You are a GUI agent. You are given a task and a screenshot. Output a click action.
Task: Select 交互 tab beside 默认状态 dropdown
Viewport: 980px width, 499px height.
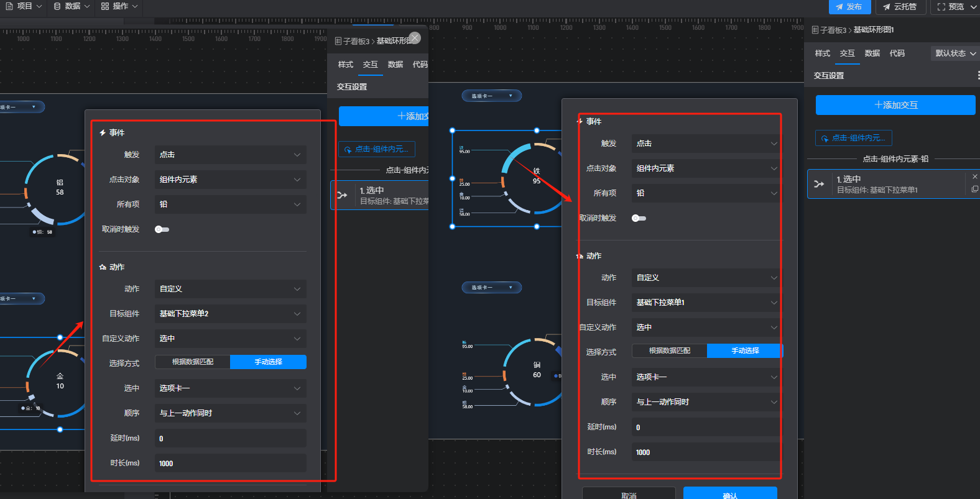click(x=848, y=53)
